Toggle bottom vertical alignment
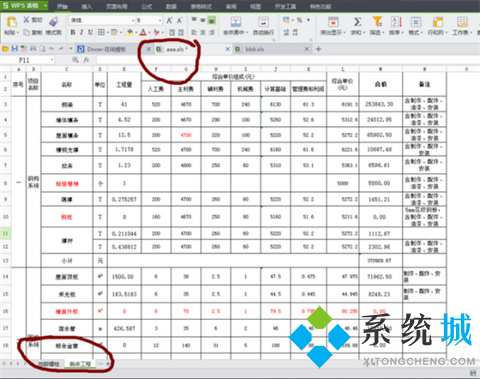This screenshot has height=379, width=480. [x=211, y=20]
